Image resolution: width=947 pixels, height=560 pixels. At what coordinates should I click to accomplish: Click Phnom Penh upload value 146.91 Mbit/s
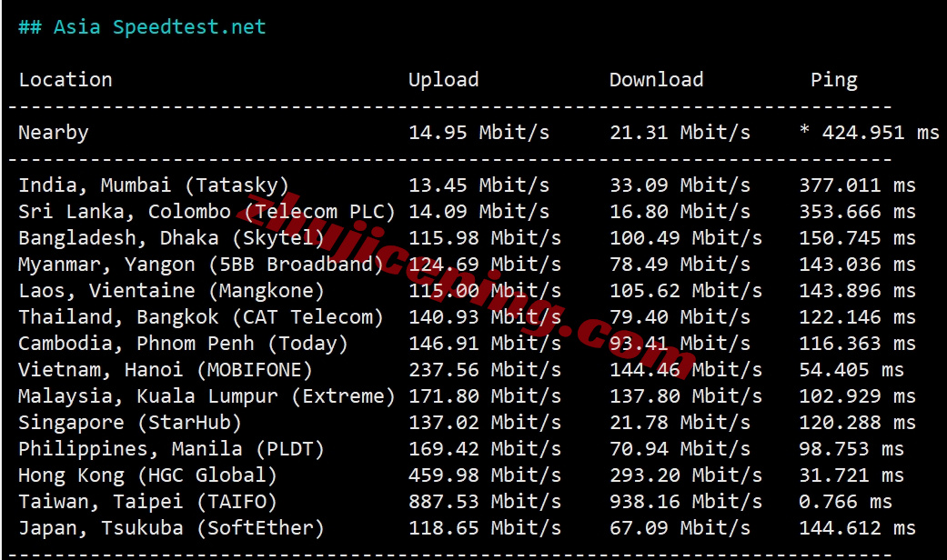pos(485,344)
